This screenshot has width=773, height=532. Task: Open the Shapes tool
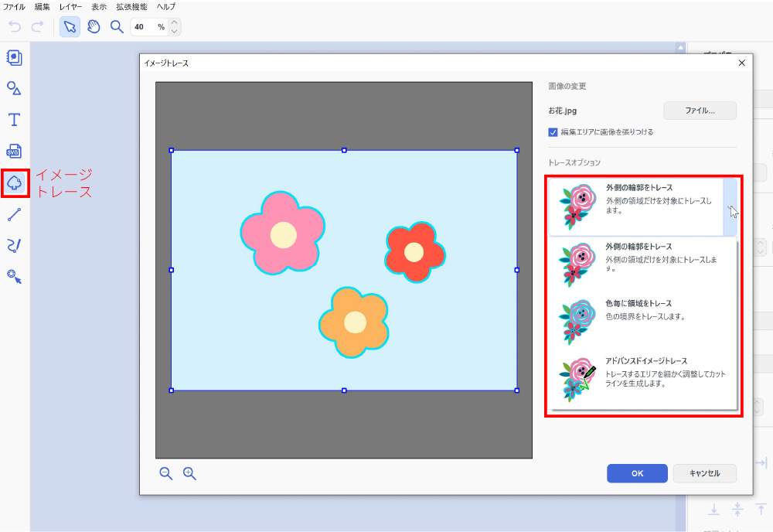(14, 88)
